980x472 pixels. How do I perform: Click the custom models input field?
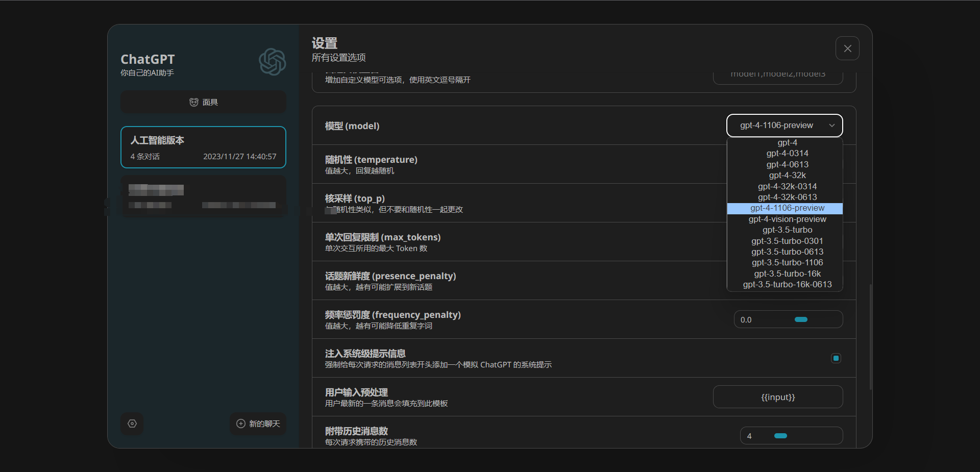point(777,76)
